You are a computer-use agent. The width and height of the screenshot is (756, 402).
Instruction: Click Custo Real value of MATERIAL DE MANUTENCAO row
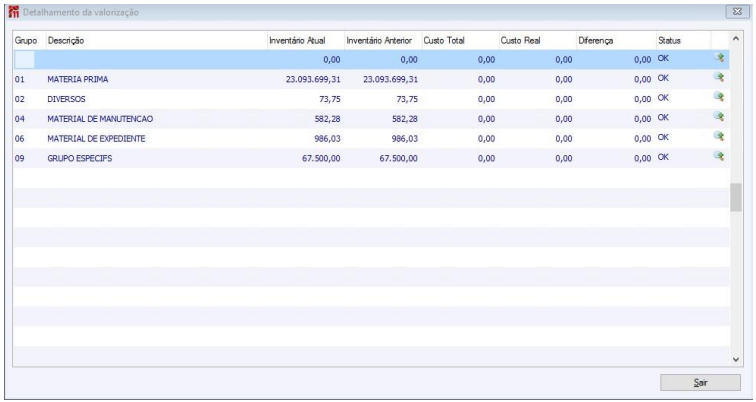point(564,120)
